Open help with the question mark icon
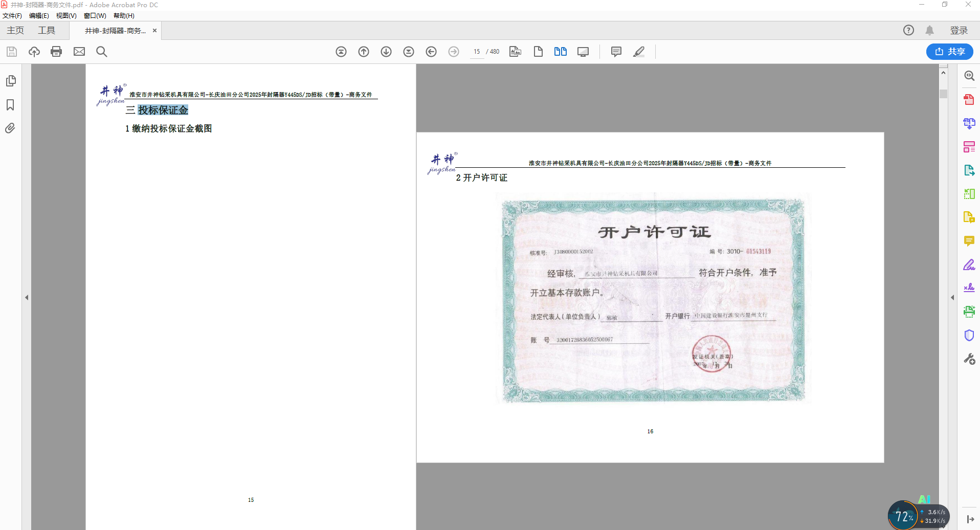The width and height of the screenshot is (980, 530). pos(908,30)
